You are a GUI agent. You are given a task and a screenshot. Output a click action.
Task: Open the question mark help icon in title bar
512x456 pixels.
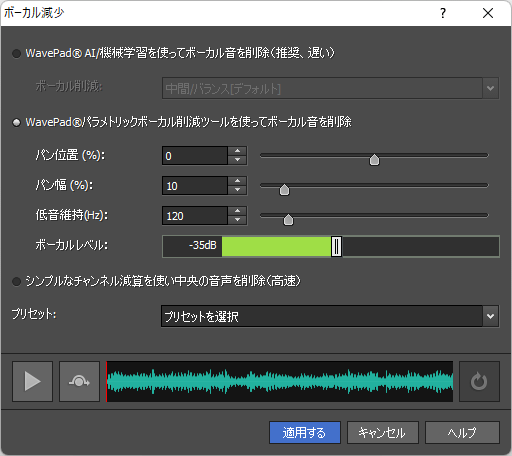pyautogui.click(x=443, y=13)
